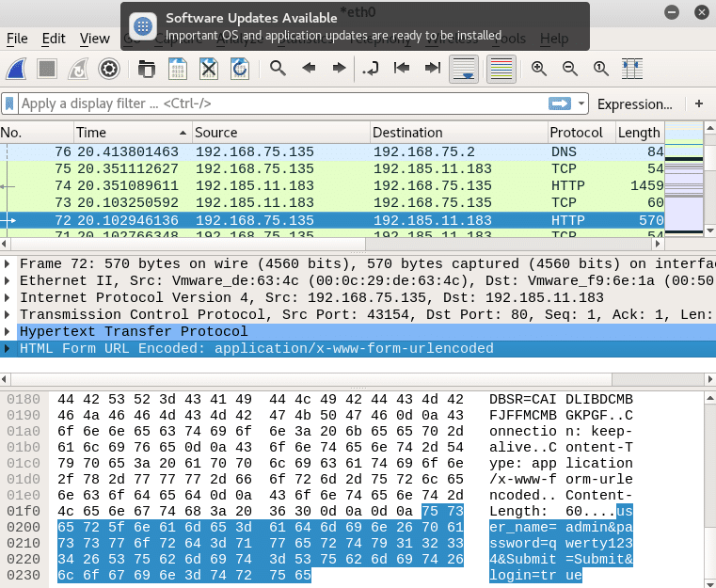Screen dimensions: 716x588
Task: Open the View menu
Action: [x=95, y=39]
